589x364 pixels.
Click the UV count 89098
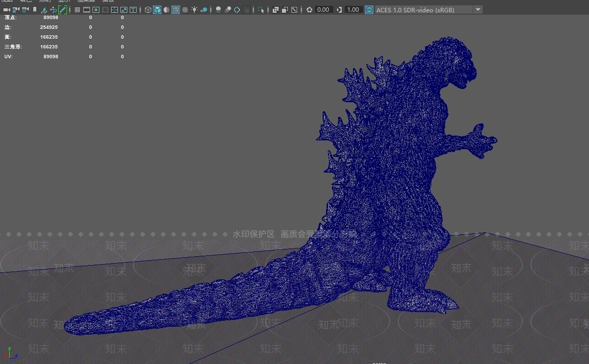(x=51, y=57)
